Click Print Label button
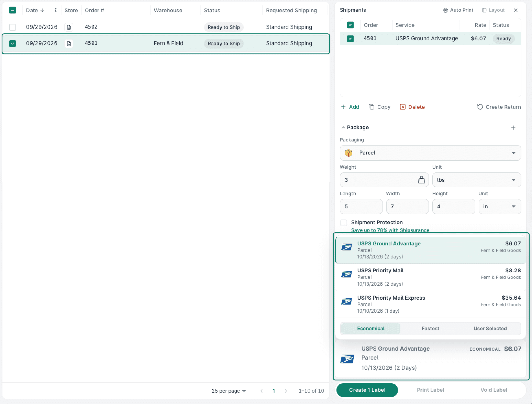 click(430, 390)
